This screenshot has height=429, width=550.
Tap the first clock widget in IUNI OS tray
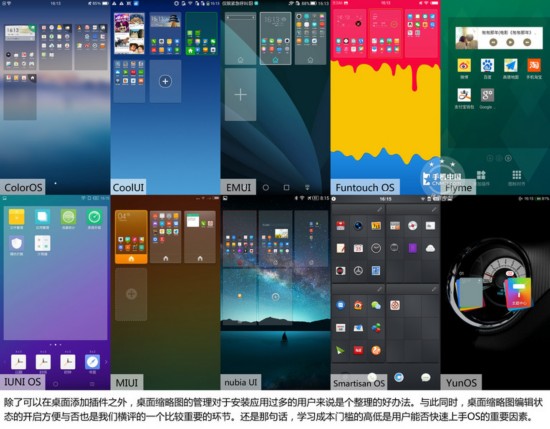19,362
